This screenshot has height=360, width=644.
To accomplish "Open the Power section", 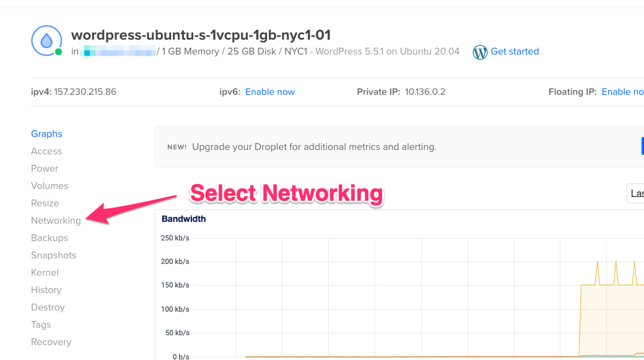I will click(45, 169).
